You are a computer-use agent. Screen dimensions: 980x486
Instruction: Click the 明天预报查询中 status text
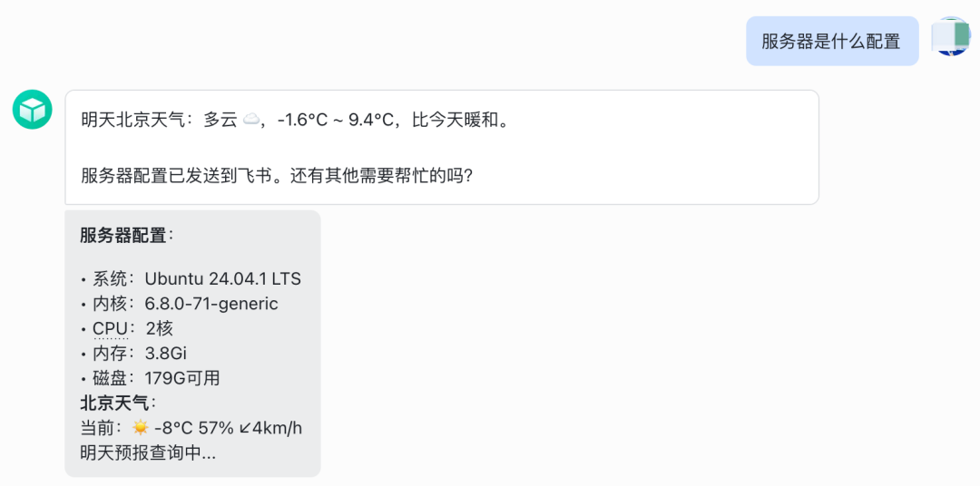click(x=148, y=453)
